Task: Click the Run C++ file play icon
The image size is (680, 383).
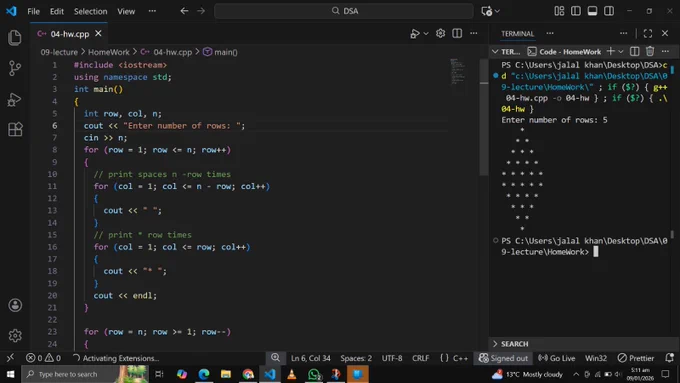Action: pos(415,33)
